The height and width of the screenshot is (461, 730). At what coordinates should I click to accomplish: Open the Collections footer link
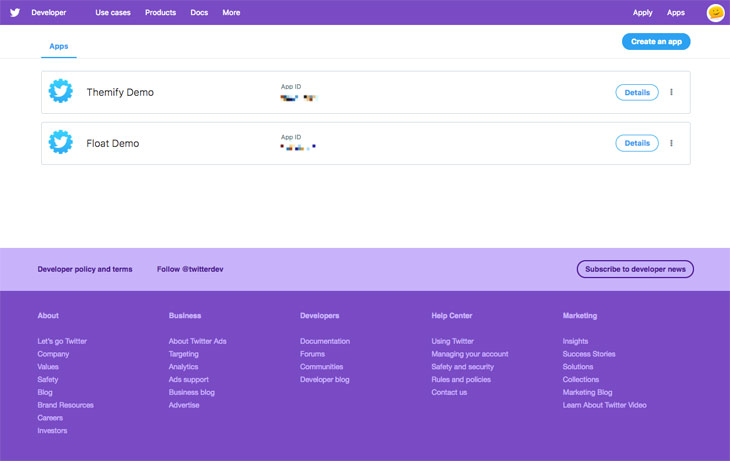click(581, 380)
